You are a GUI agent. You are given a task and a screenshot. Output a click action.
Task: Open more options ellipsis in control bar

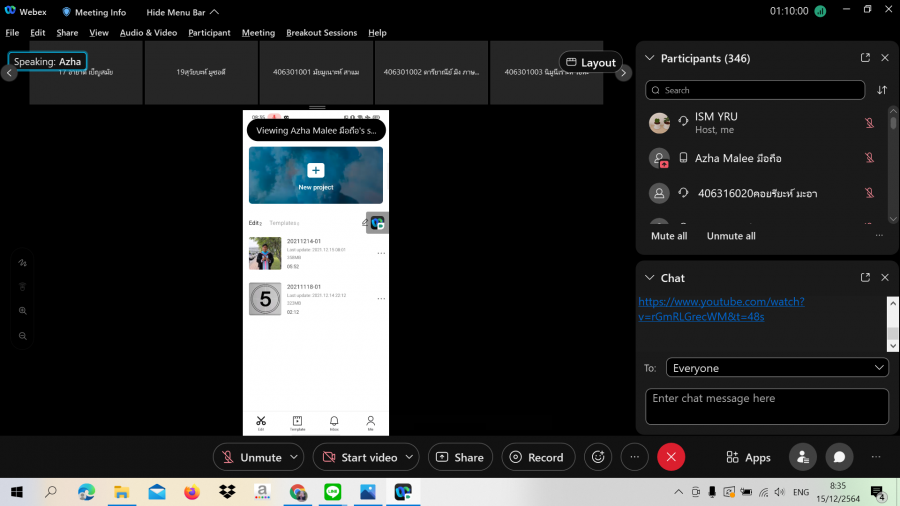point(634,457)
